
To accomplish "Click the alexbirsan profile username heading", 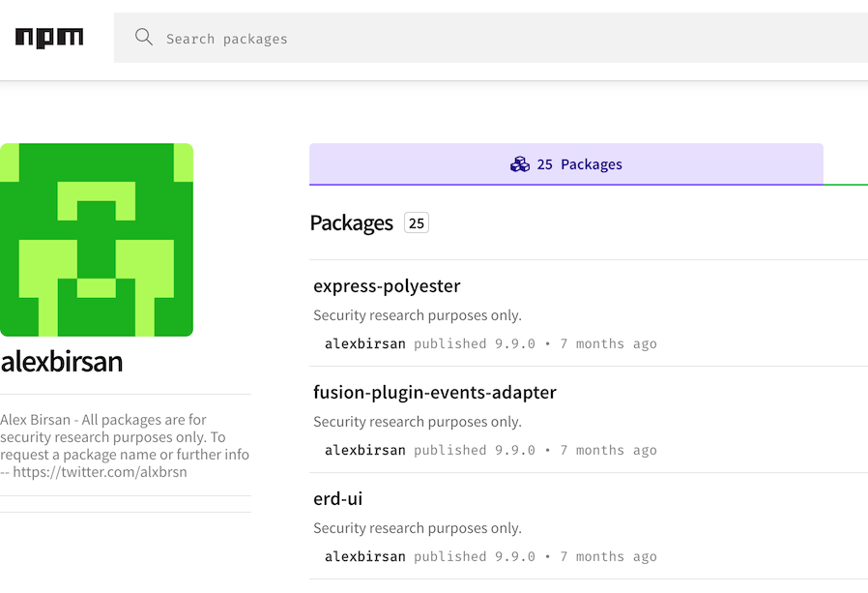I will (x=62, y=362).
